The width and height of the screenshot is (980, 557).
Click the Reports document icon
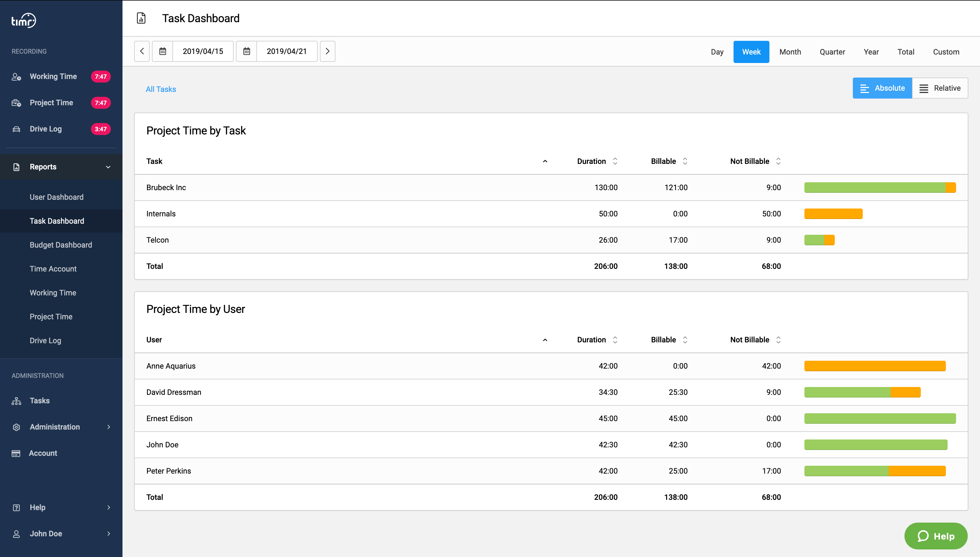point(16,167)
